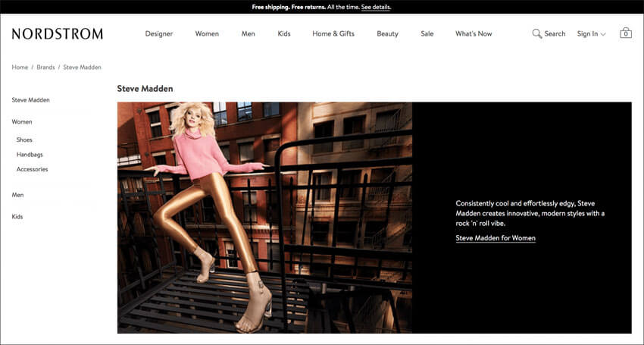Open the Sale menu
This screenshot has height=345, width=644.
(427, 33)
